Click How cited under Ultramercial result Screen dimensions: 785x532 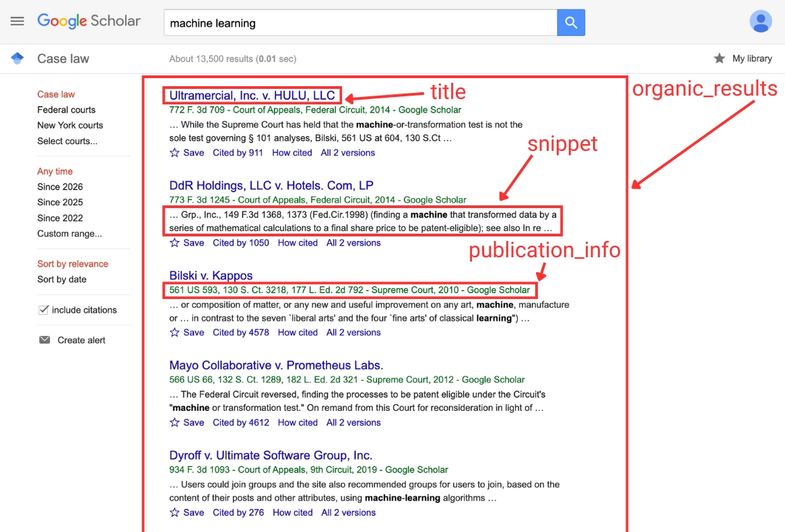click(292, 153)
